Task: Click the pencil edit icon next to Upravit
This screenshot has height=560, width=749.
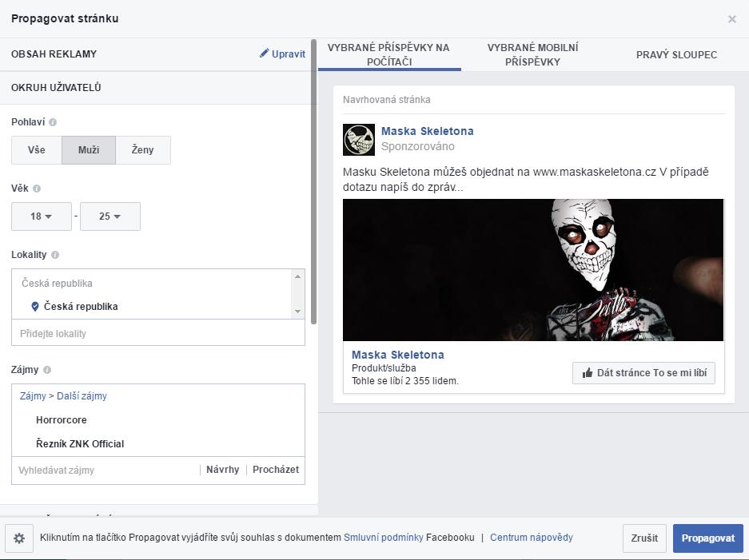Action: 264,53
